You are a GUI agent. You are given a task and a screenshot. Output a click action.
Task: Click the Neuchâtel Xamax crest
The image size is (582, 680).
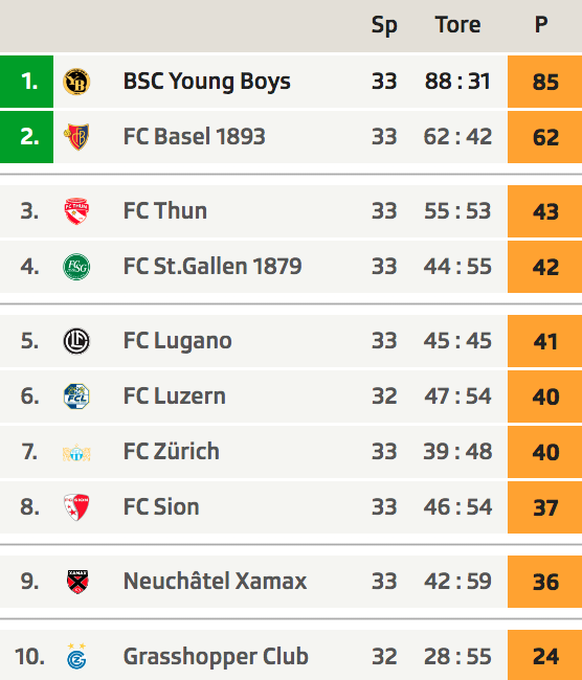click(77, 582)
